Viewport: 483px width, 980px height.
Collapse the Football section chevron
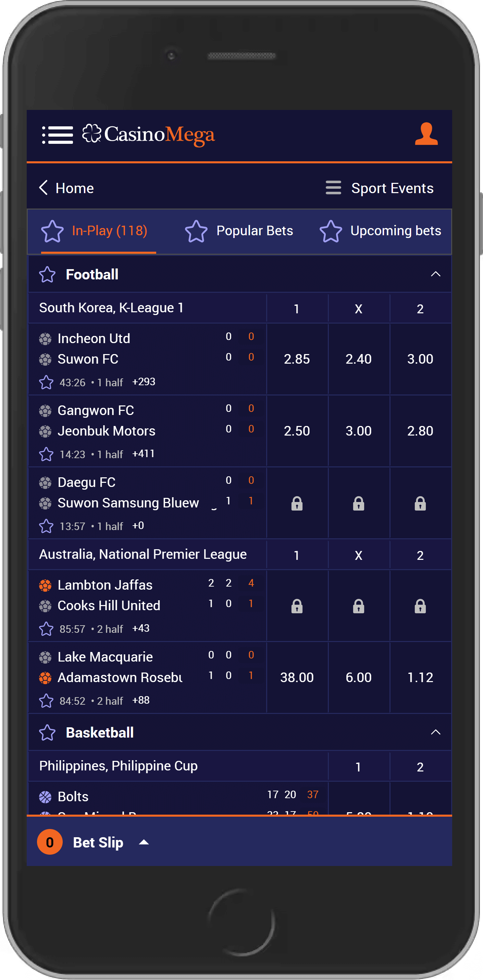pyautogui.click(x=435, y=274)
